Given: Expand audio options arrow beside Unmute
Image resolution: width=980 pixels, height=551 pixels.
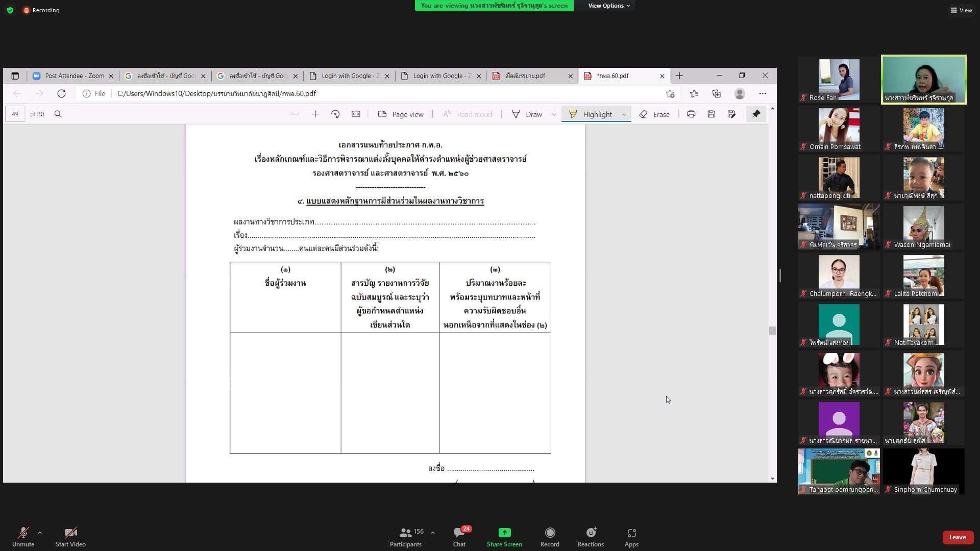Looking at the screenshot, I should pos(40,533).
